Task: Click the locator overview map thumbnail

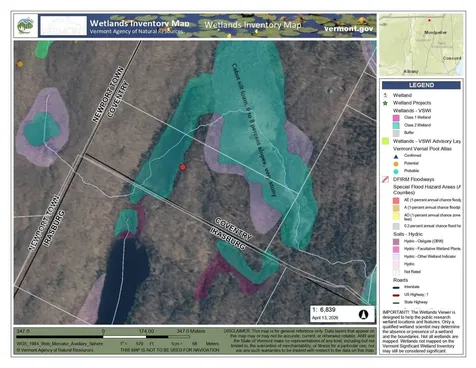Action: [421, 45]
